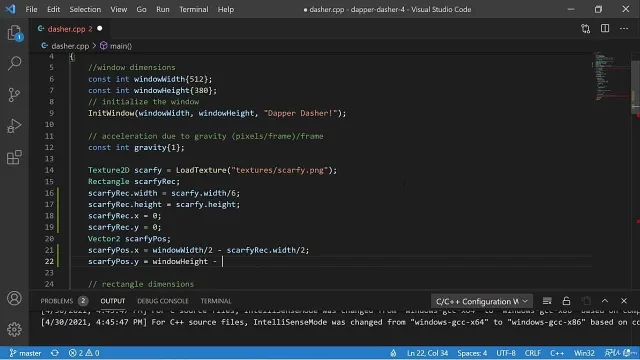This screenshot has width=640, height=360.
Task: Select the dasher.cpp editor tab
Action: [x=69, y=29]
